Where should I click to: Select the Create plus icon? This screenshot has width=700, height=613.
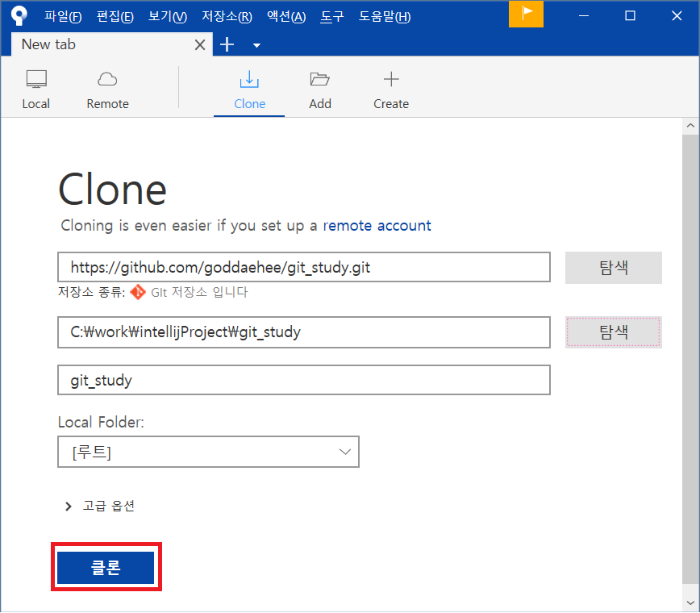391,80
